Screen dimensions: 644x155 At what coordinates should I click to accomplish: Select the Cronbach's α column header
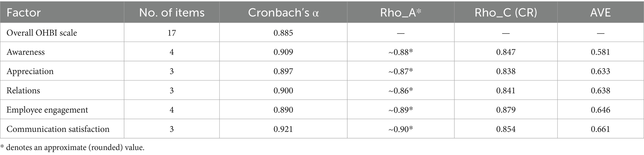(x=283, y=12)
